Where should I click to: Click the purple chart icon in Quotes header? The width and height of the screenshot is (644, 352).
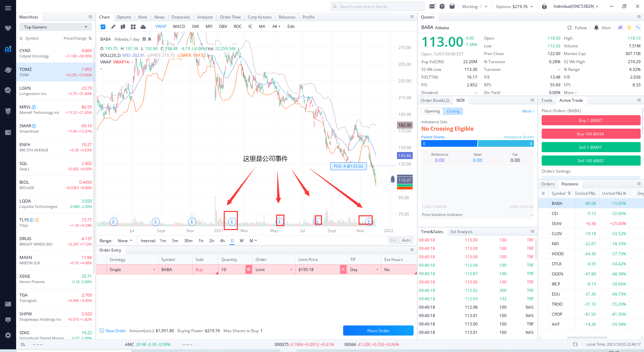621,28
